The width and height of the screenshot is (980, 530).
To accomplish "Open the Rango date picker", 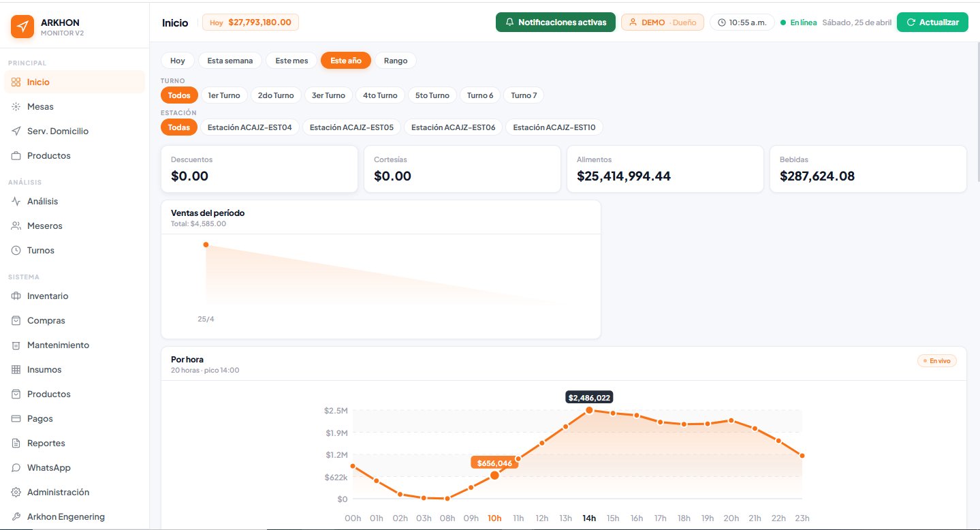I will coord(395,61).
